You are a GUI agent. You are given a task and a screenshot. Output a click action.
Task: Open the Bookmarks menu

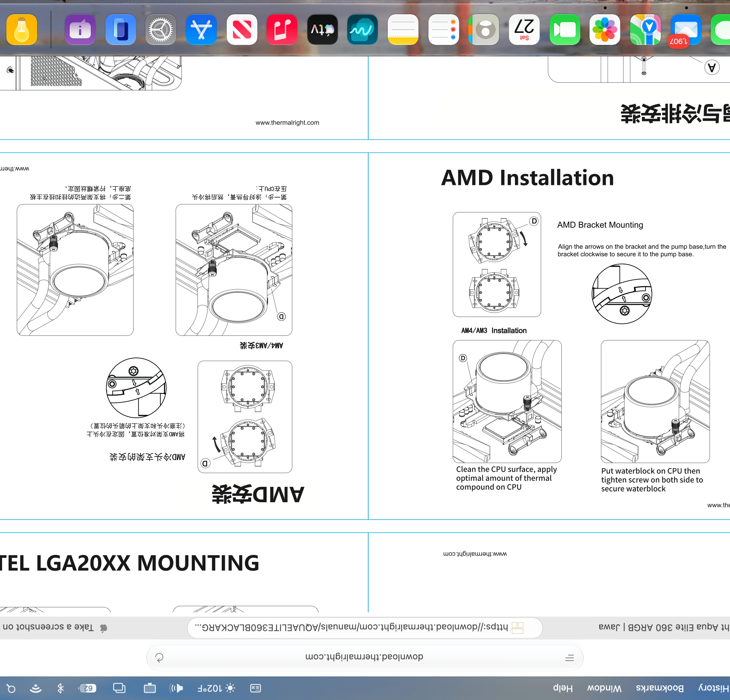(x=660, y=688)
